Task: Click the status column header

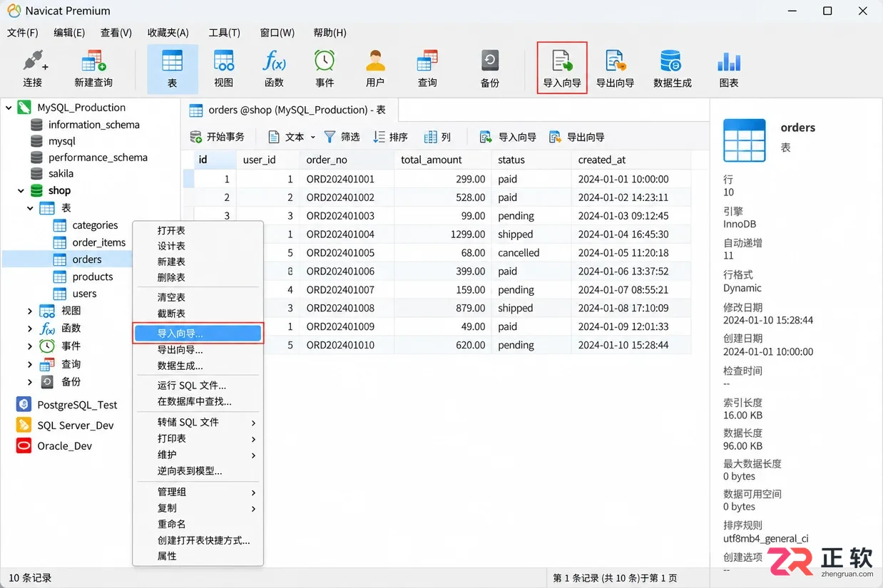Action: (x=531, y=160)
